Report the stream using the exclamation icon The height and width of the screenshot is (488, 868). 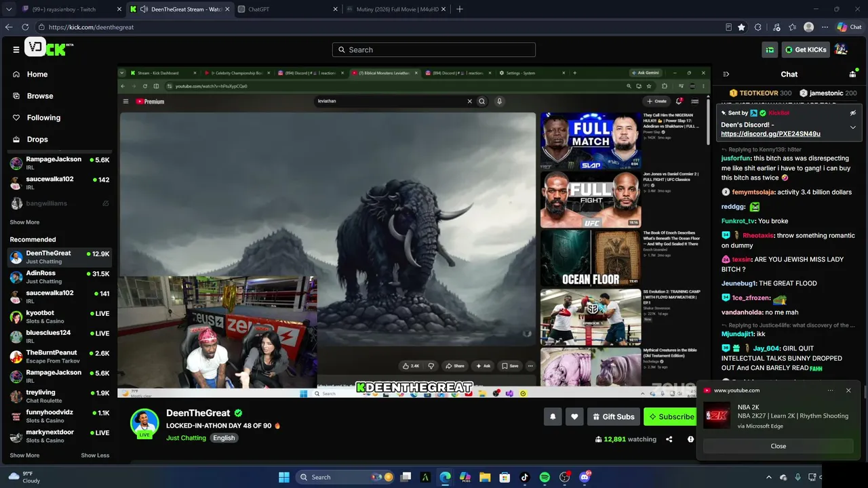click(x=690, y=439)
